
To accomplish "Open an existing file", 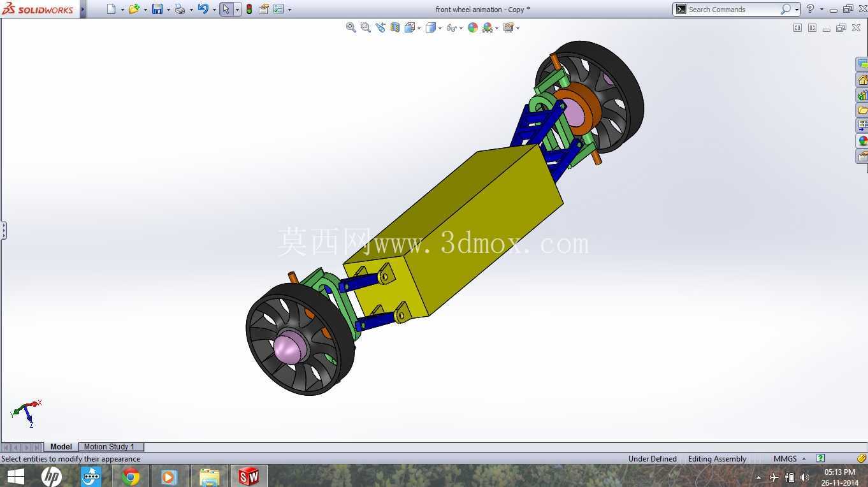I will 134,9.
